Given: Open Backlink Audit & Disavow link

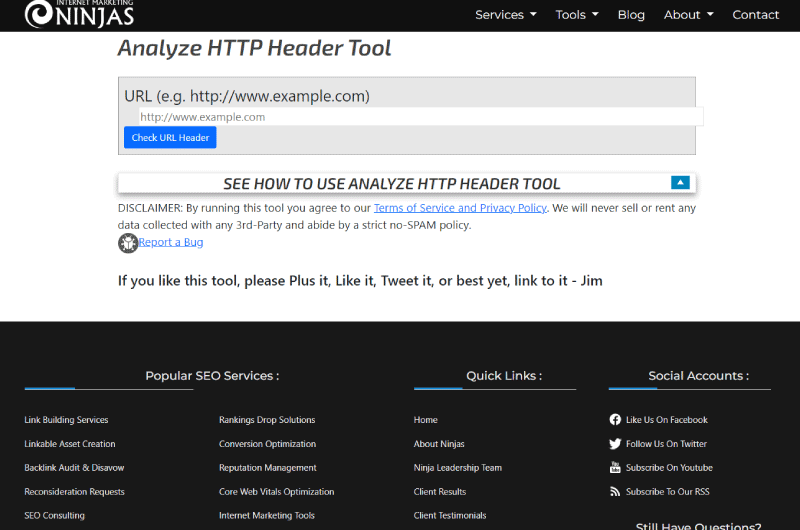Looking at the screenshot, I should coord(74,467).
